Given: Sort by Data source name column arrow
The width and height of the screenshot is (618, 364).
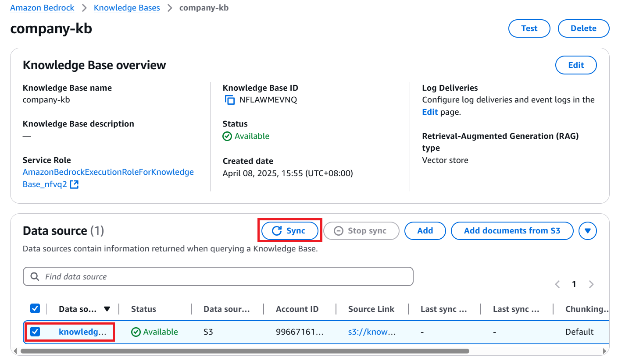Looking at the screenshot, I should tap(107, 309).
